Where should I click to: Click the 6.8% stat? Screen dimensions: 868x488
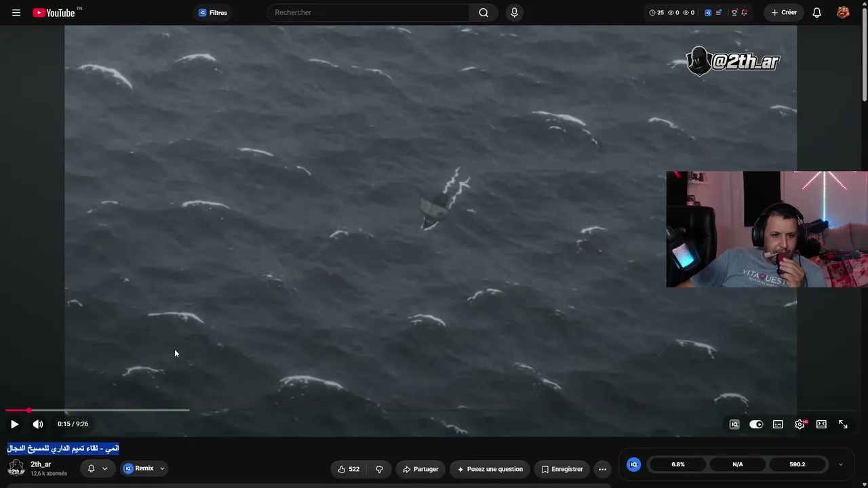pos(678,464)
